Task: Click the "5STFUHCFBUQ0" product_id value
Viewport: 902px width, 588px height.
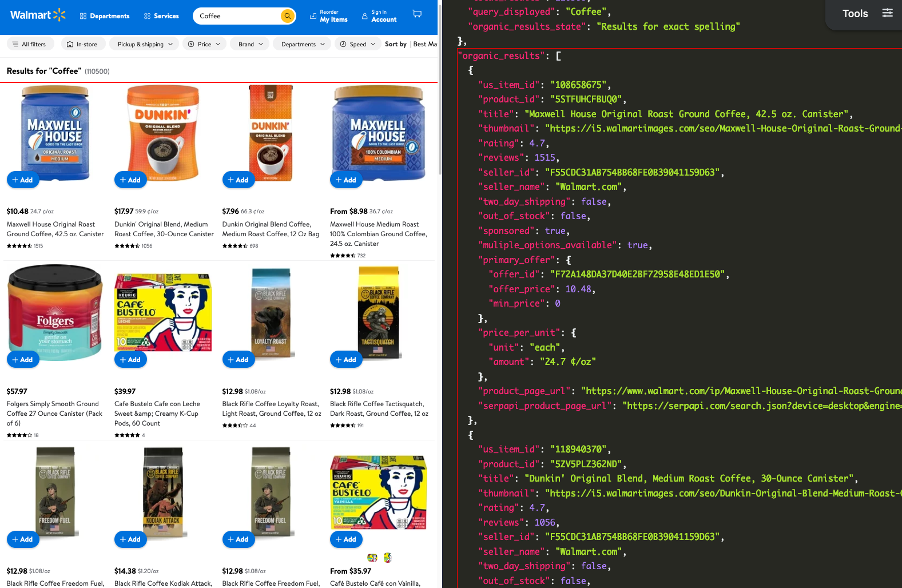Action: click(586, 99)
